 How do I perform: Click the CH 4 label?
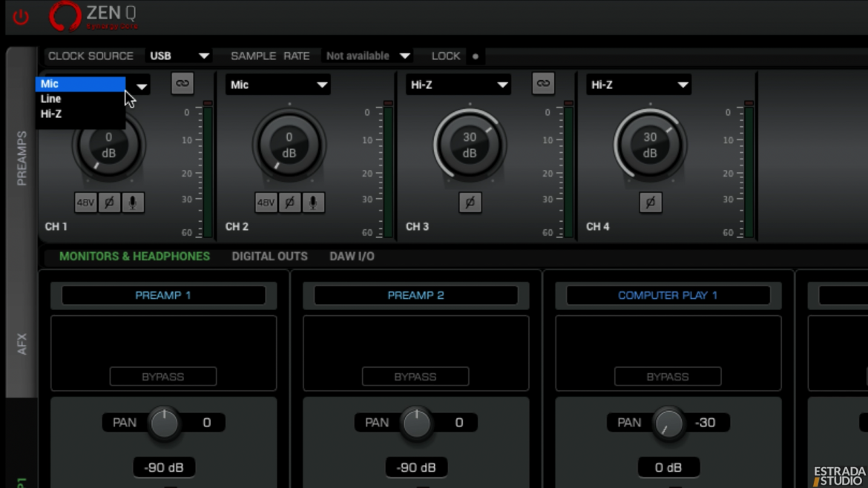(598, 227)
